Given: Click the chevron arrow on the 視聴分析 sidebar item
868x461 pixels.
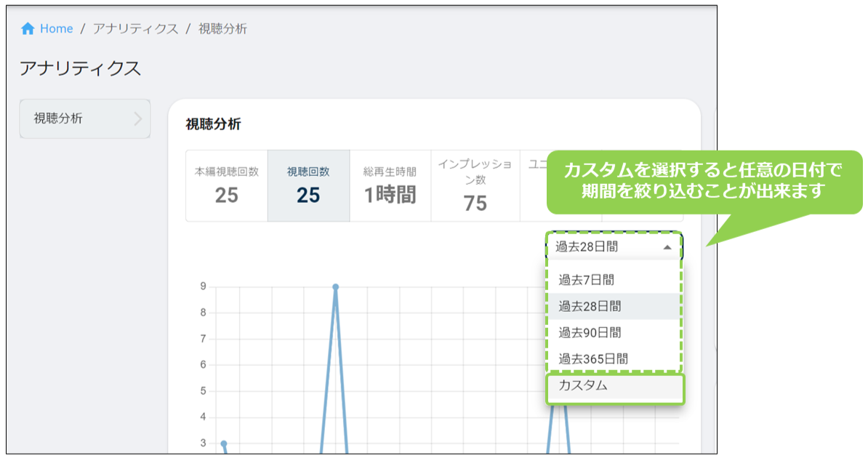Looking at the screenshot, I should [x=138, y=119].
